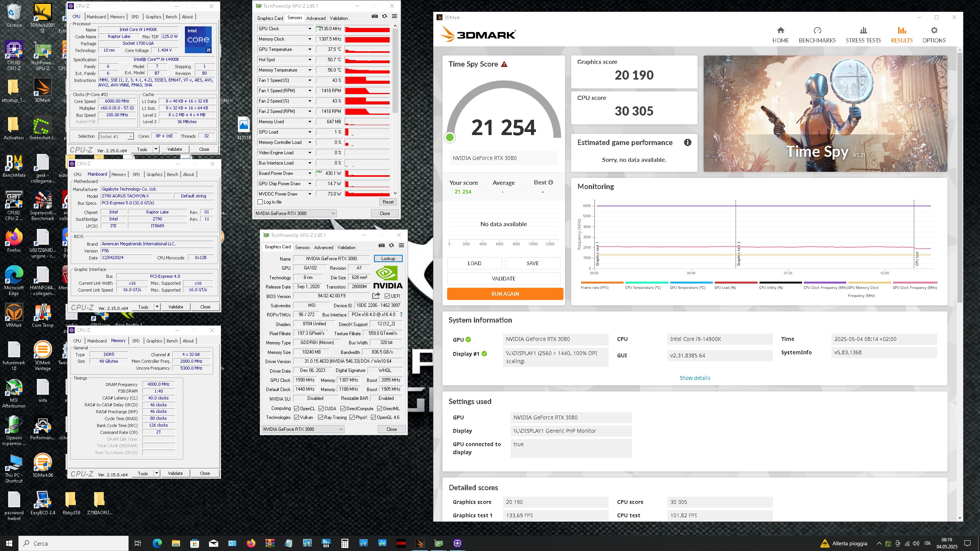Open File Explorer from taskbar
Image resolution: width=980 pixels, height=551 pixels.
[x=176, y=543]
